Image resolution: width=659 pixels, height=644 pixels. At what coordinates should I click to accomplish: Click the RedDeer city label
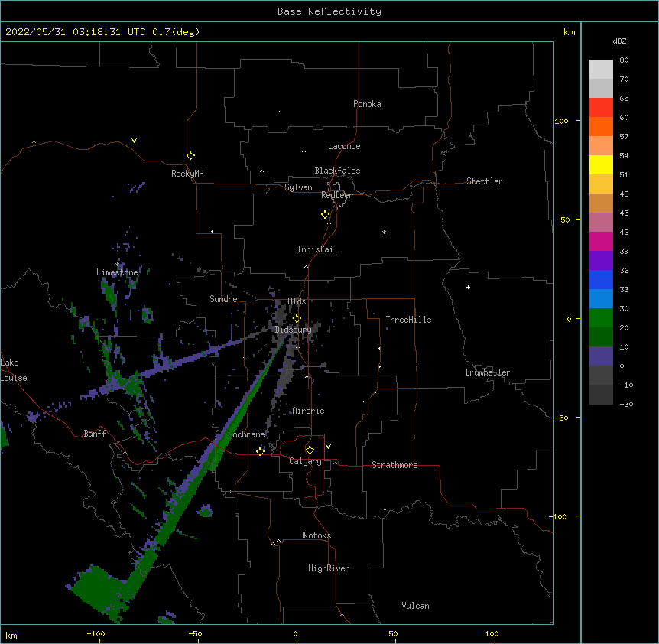pos(336,195)
